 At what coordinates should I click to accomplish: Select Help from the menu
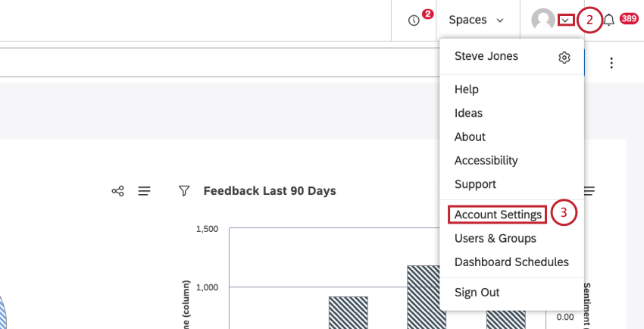pos(466,89)
